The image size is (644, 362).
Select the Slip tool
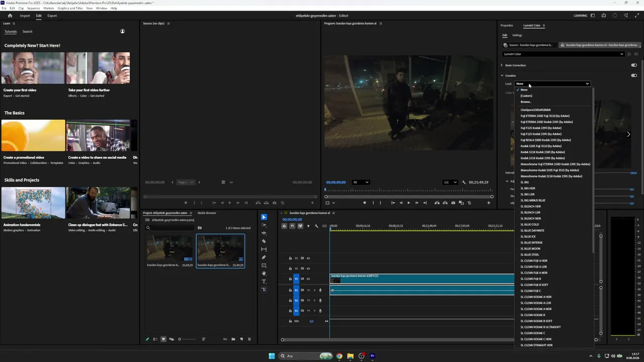[264, 249]
